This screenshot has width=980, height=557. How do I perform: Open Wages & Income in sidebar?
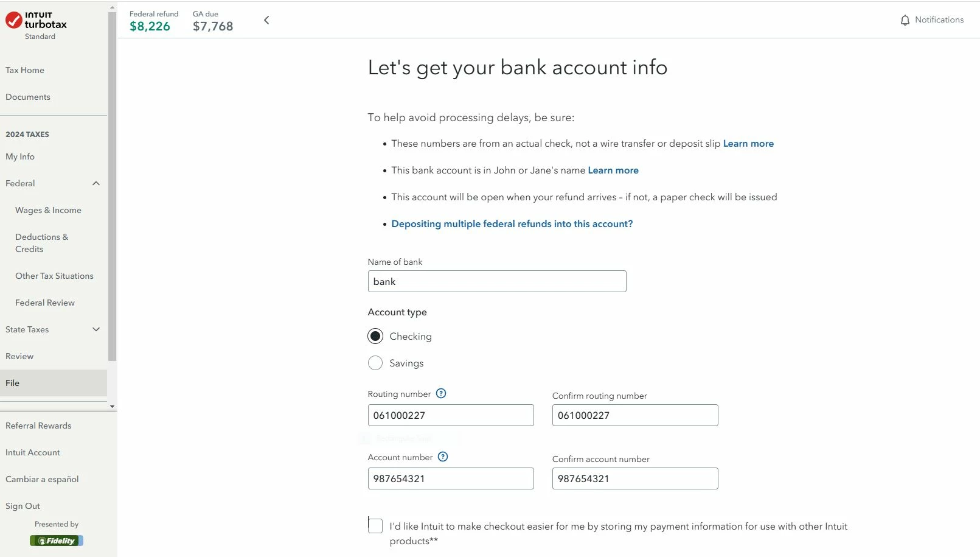click(48, 210)
